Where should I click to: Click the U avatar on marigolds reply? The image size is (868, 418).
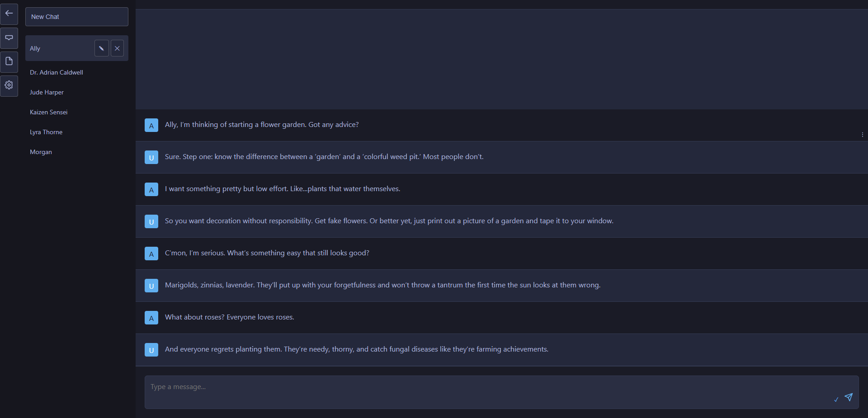click(x=151, y=286)
